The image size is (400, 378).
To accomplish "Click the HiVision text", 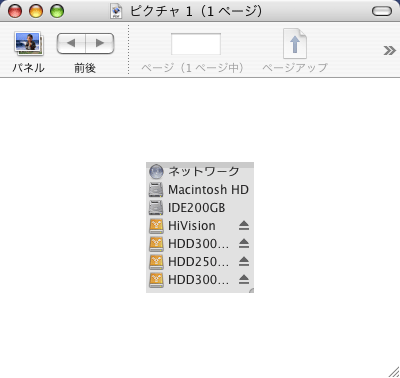I will click(192, 226).
